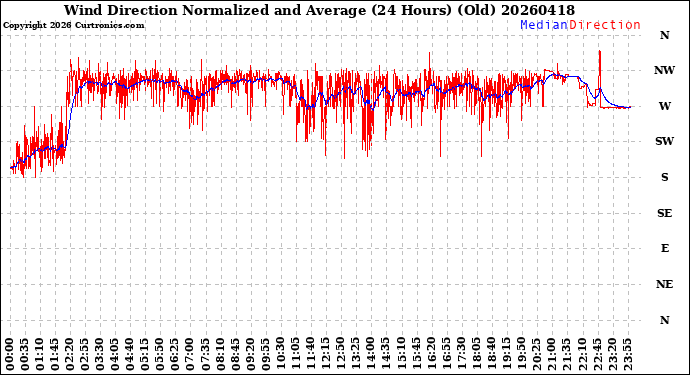Click the 06:25 time label

pos(175,354)
